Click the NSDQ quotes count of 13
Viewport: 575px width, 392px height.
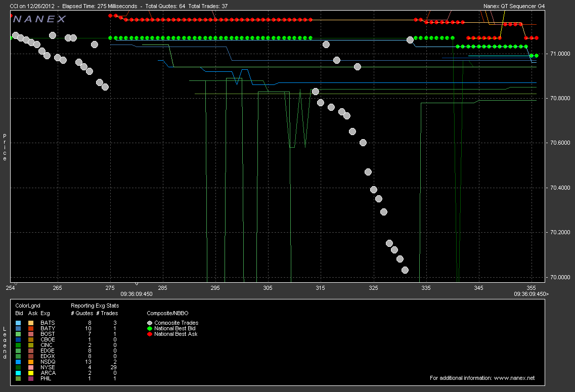click(89, 362)
